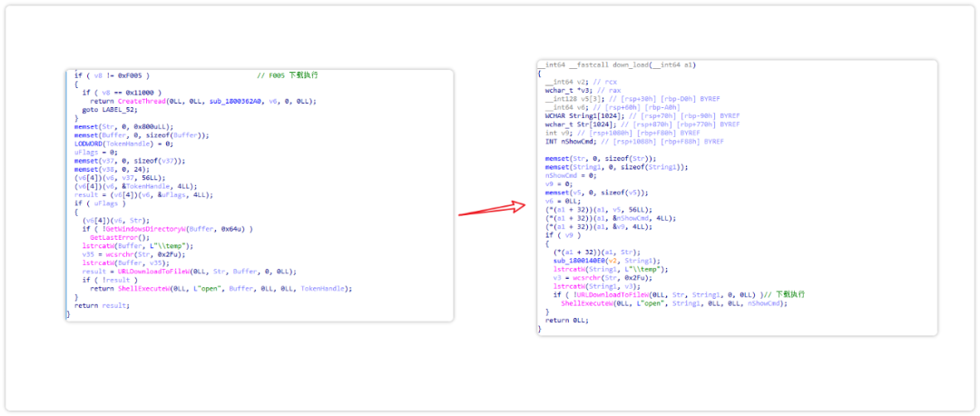Image resolution: width=980 pixels, height=416 pixels.
Task: Click the "v6 = 0LL;" assignment
Action: pyautogui.click(x=563, y=202)
